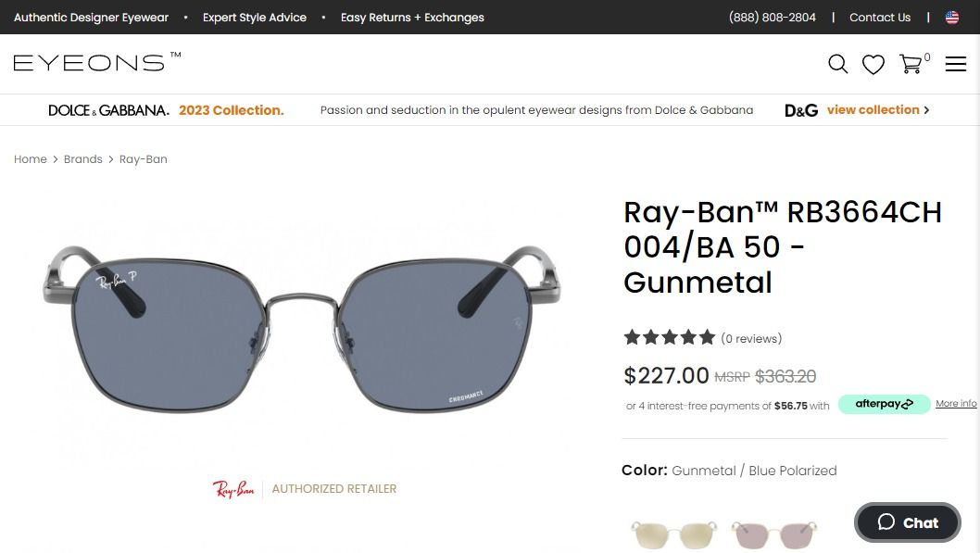
Task: Select the US flag country icon
Action: click(952, 18)
